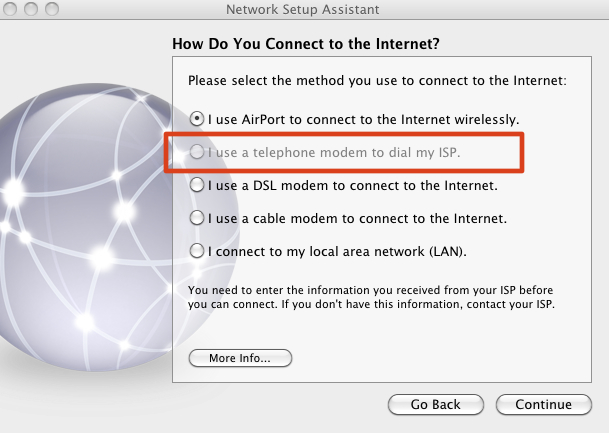Click the greyed-out telephone modem radio button
Screen dimensions: 609x433
(x=197, y=152)
